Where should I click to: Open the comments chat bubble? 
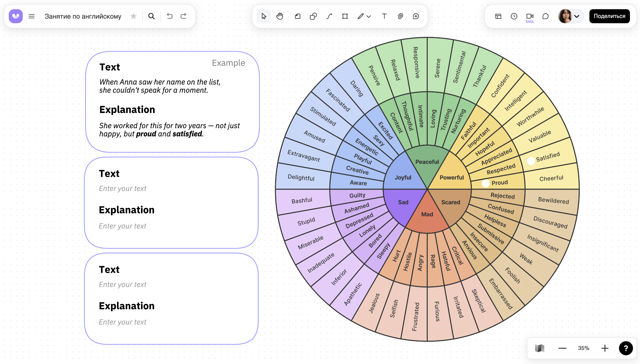click(546, 16)
